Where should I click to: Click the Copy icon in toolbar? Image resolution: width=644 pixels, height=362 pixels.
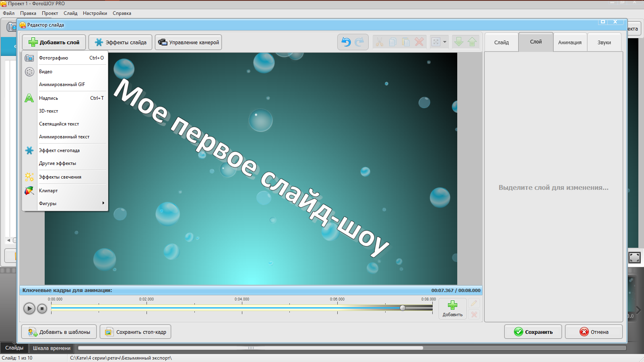(x=392, y=42)
